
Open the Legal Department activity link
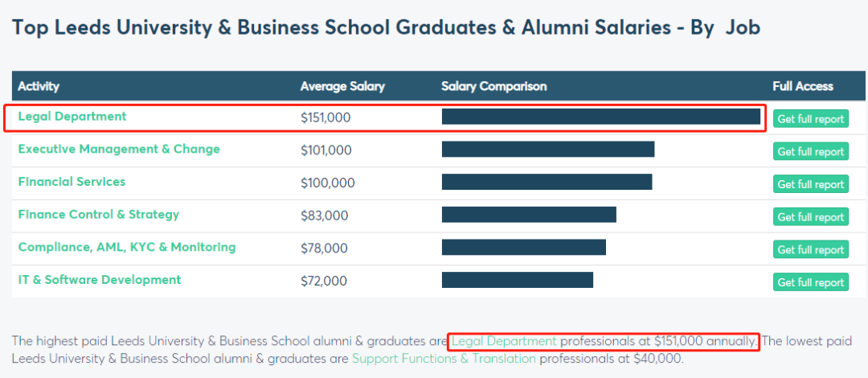pos(72,117)
